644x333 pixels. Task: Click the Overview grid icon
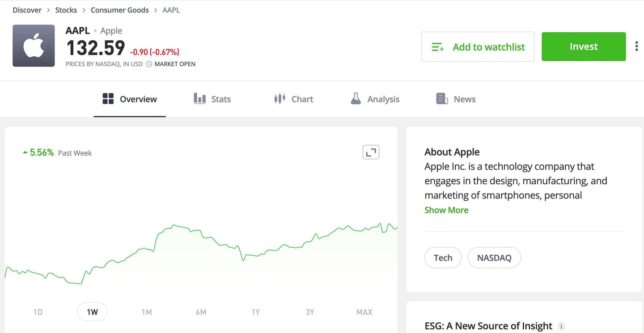point(108,99)
